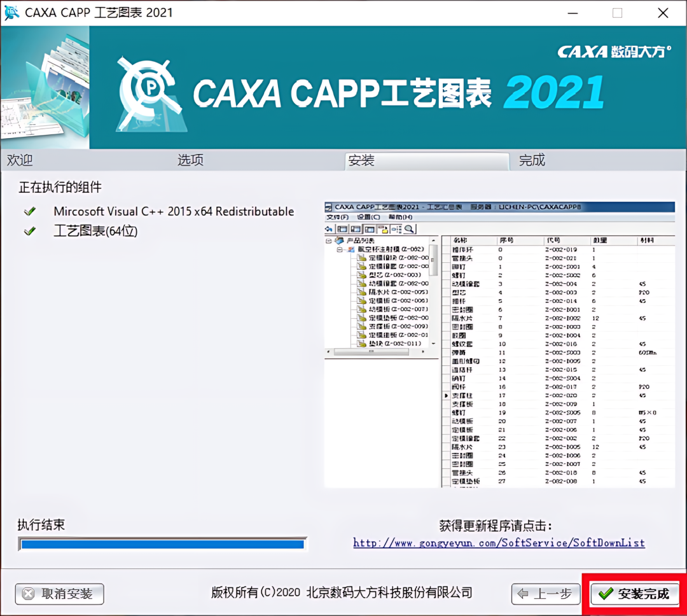Click the window title CAXA CAPP 工艺图表 2021
The height and width of the screenshot is (616, 687).
(x=99, y=12)
